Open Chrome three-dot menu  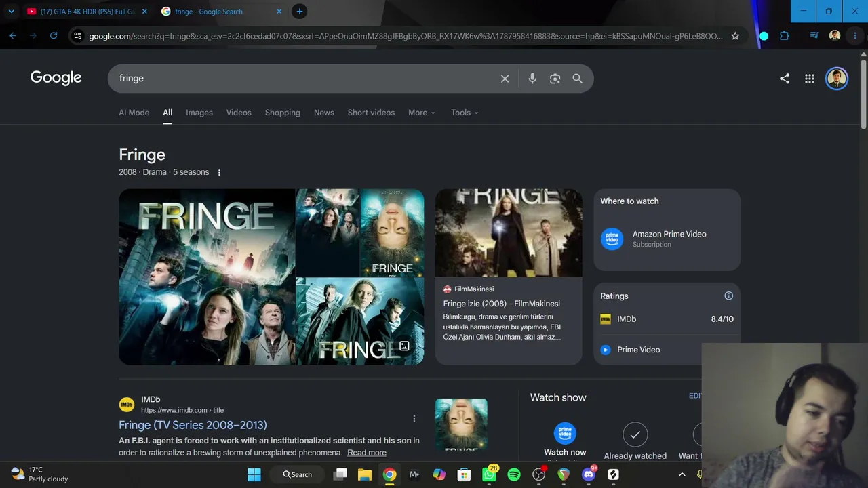tap(855, 36)
